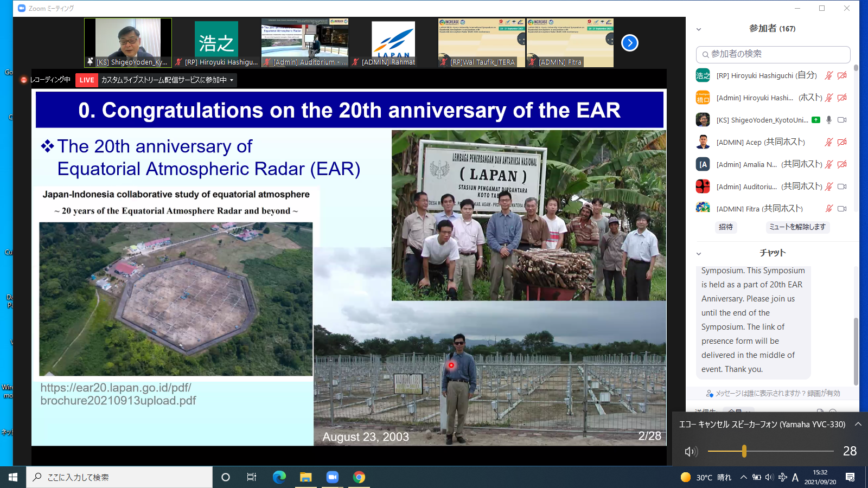Open Zoom from the taskbar
The image size is (868, 488).
pyautogui.click(x=333, y=477)
